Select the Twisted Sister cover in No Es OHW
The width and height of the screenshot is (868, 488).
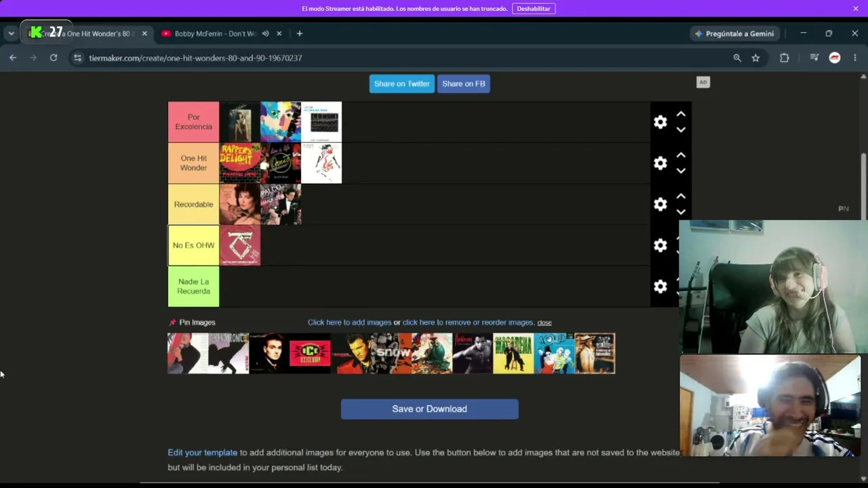click(240, 245)
